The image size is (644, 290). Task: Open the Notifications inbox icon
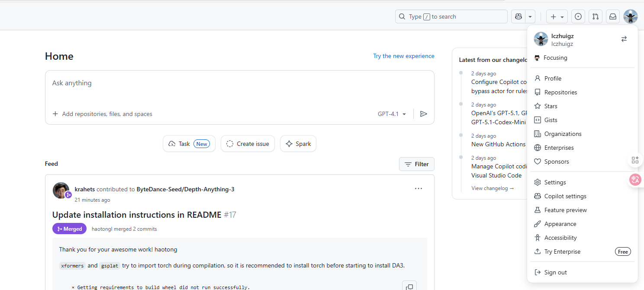tap(613, 17)
